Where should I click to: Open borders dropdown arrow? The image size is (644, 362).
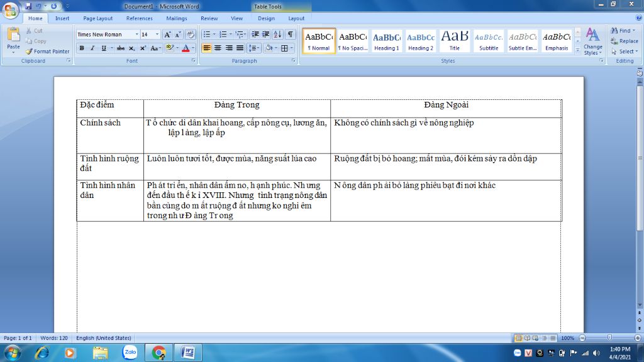(292, 48)
